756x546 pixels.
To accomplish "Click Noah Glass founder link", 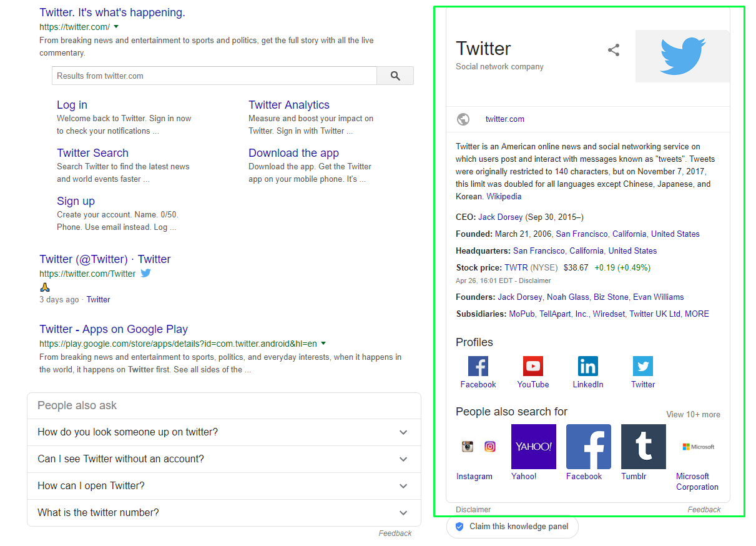I will tap(568, 297).
